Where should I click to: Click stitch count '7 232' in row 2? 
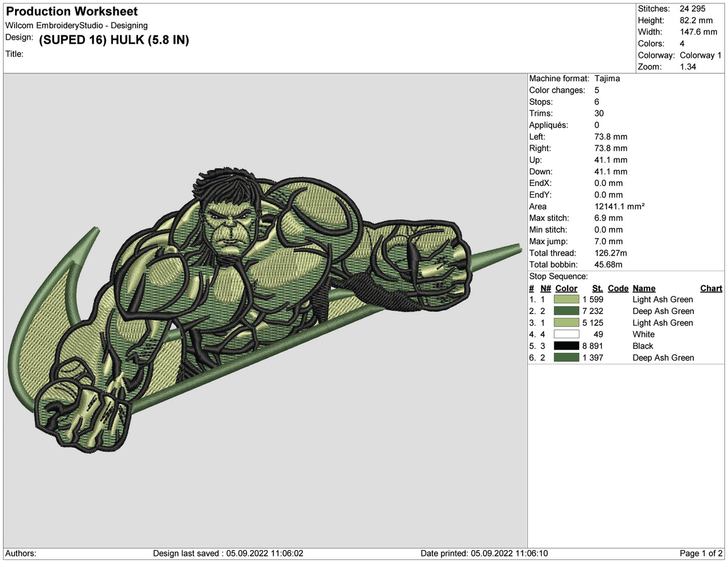coord(592,311)
